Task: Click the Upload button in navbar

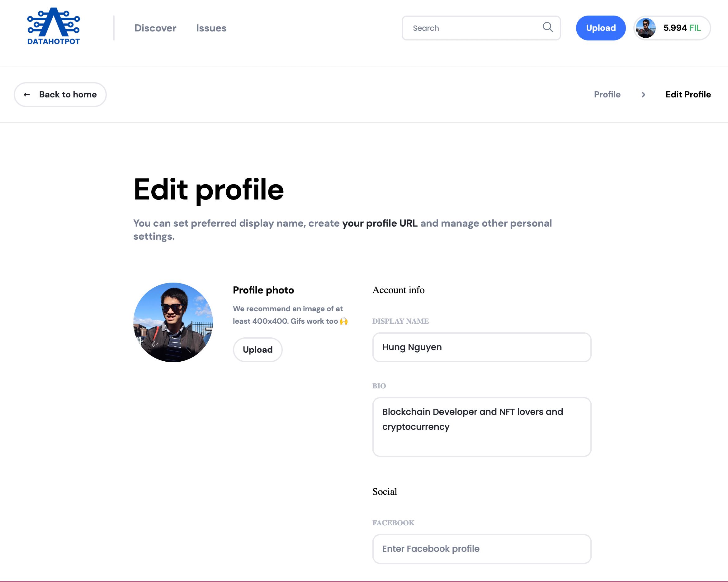Action: [601, 28]
